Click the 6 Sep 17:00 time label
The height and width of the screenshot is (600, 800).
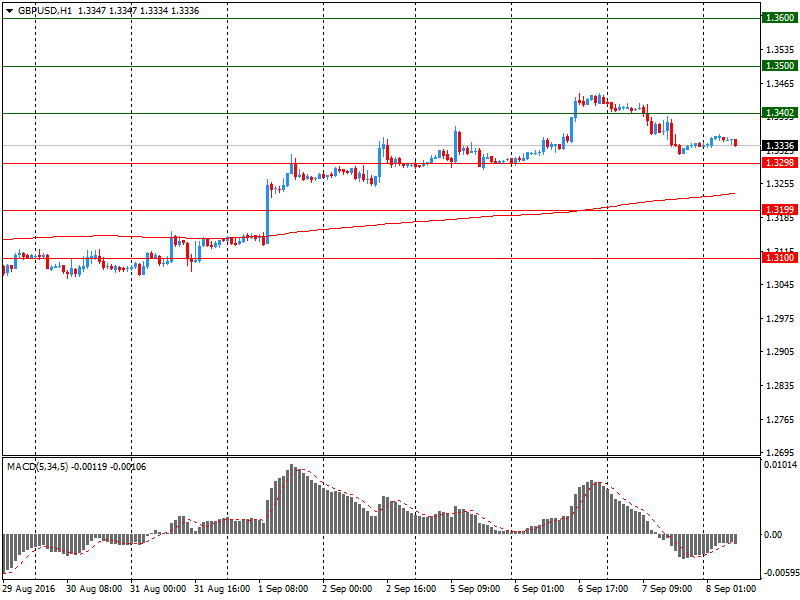click(603, 589)
